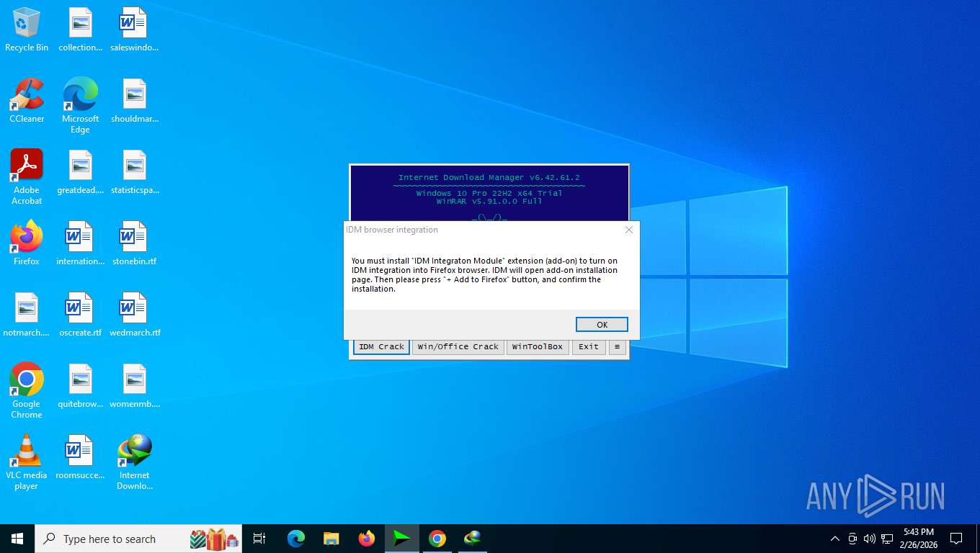Select the quitebrow... file icon

click(80, 386)
